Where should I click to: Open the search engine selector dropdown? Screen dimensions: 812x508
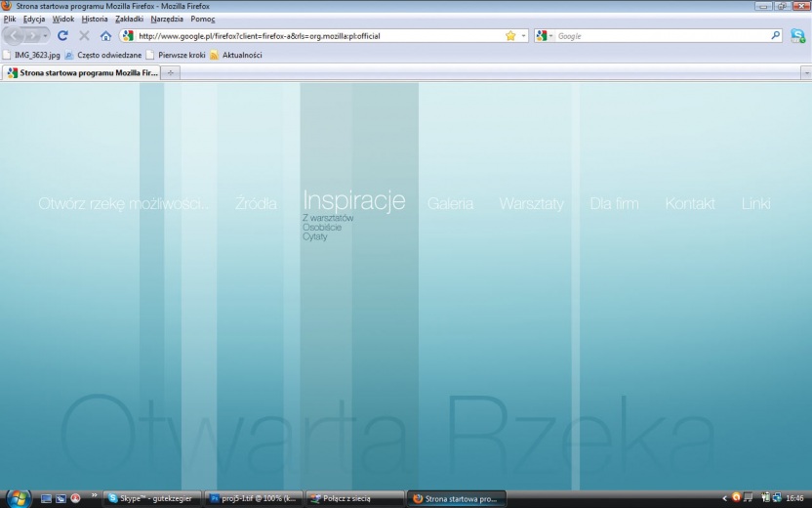pyautogui.click(x=545, y=36)
